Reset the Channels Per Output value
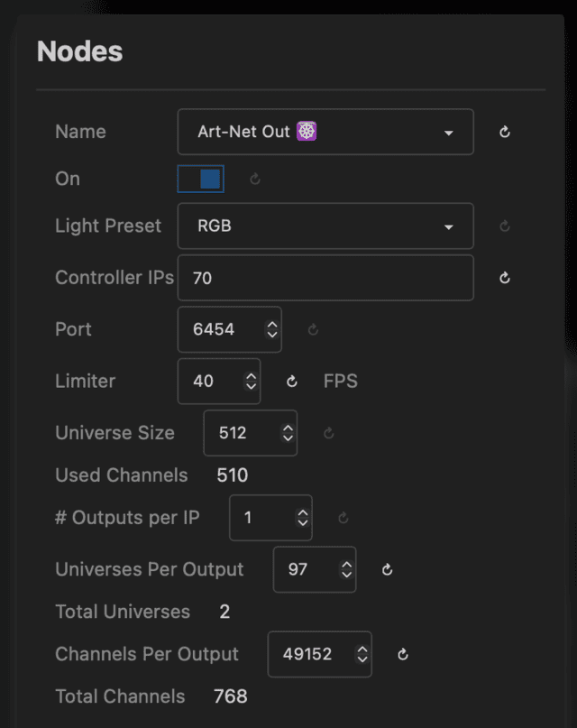 [403, 655]
